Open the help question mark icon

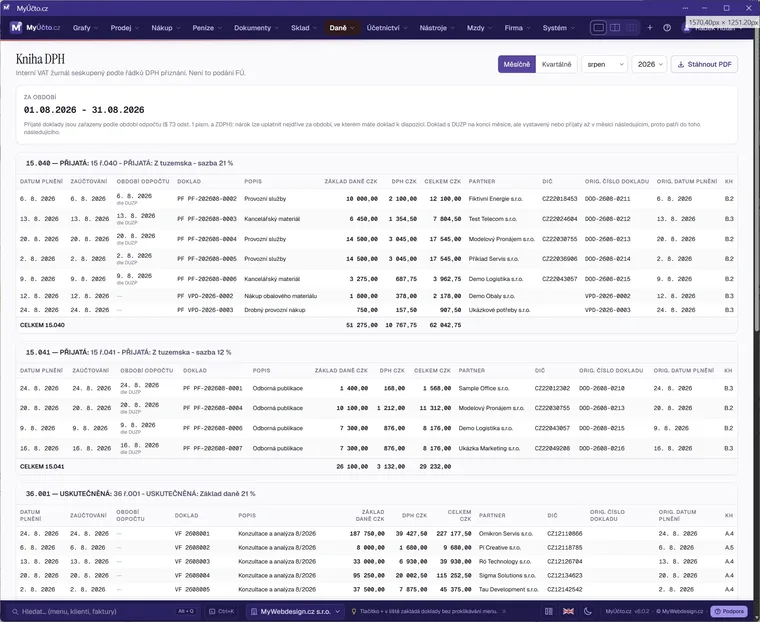[x=667, y=28]
